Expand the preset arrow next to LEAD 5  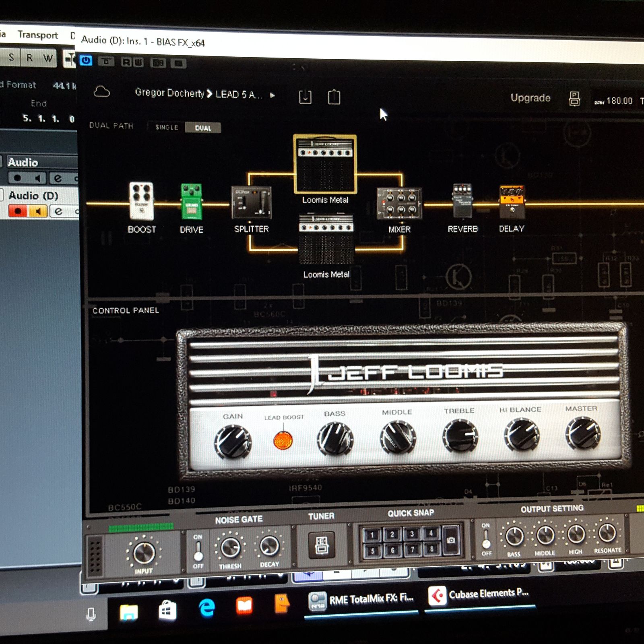(272, 95)
